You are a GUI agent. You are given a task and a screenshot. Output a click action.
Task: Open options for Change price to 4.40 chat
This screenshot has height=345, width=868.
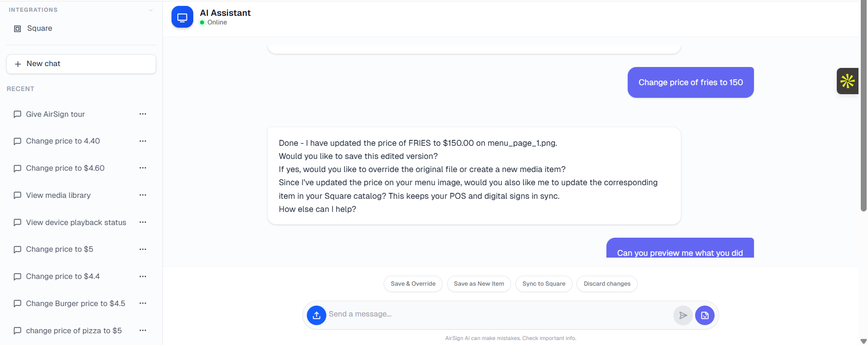pyautogui.click(x=143, y=141)
